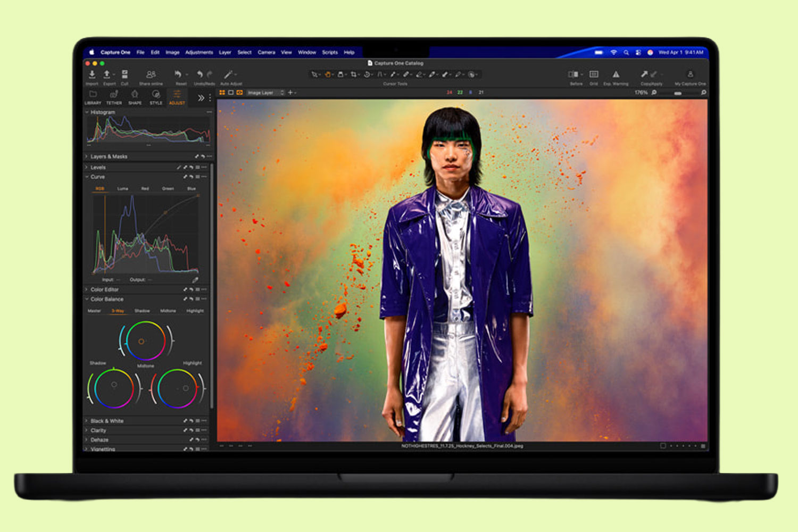The width and height of the screenshot is (798, 532).
Task: Activate the Pan hand cursor tool
Action: pos(328,74)
